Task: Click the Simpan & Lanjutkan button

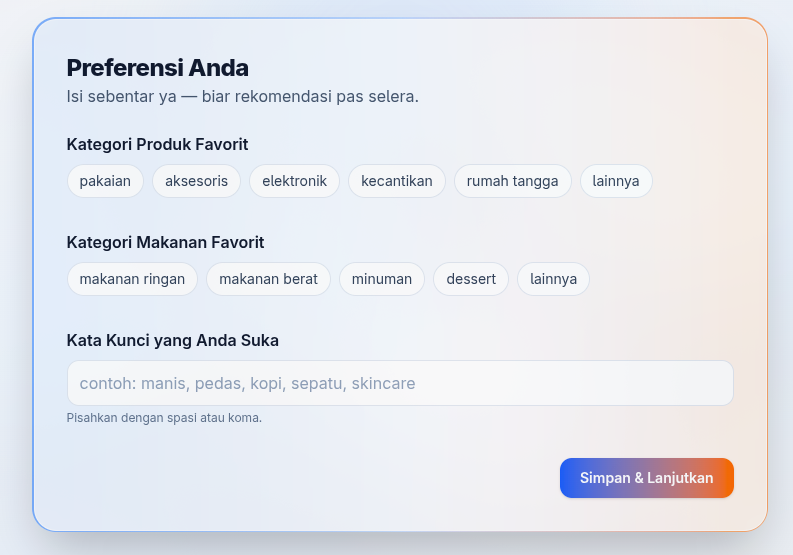Action: [646, 478]
